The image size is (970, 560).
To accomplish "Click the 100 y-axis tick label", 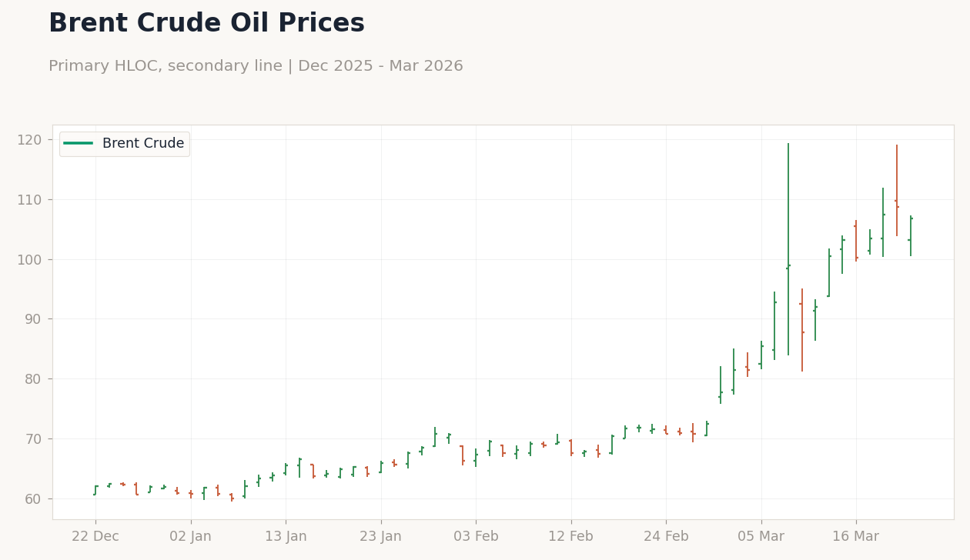I will point(29,259).
